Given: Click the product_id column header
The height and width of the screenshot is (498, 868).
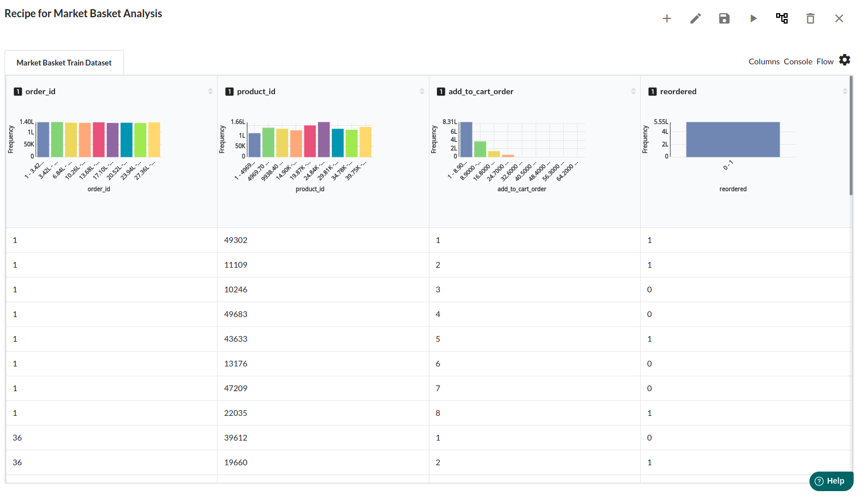Looking at the screenshot, I should pos(256,91).
